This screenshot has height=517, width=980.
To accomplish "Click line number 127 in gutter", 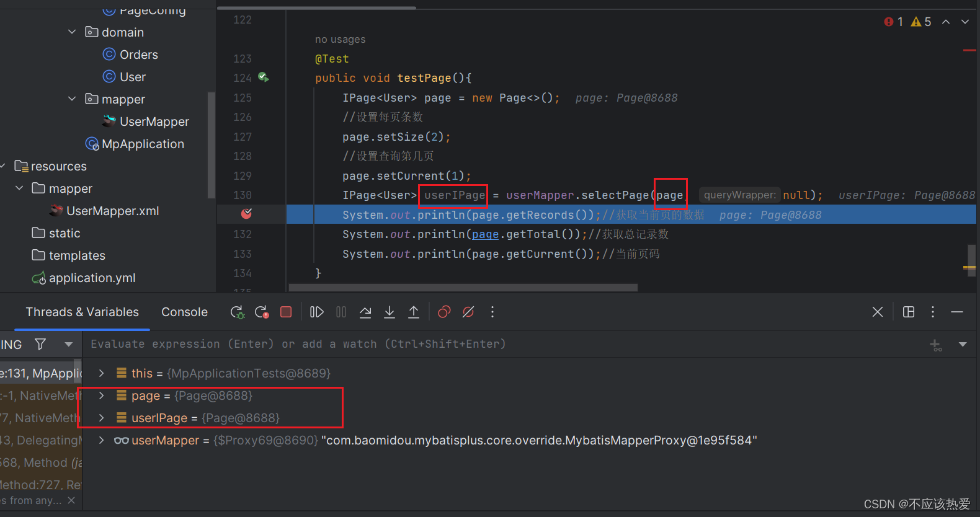I will coord(243,137).
